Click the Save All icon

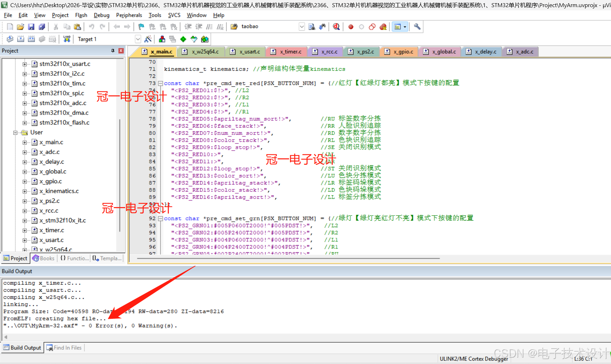(x=42, y=27)
